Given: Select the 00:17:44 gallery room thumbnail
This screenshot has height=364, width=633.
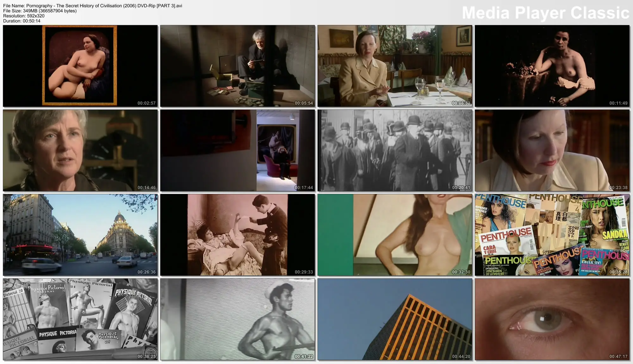Looking at the screenshot, I should point(238,150).
